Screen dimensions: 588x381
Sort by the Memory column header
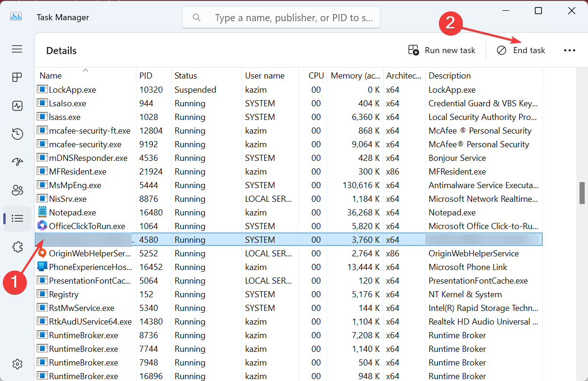355,76
